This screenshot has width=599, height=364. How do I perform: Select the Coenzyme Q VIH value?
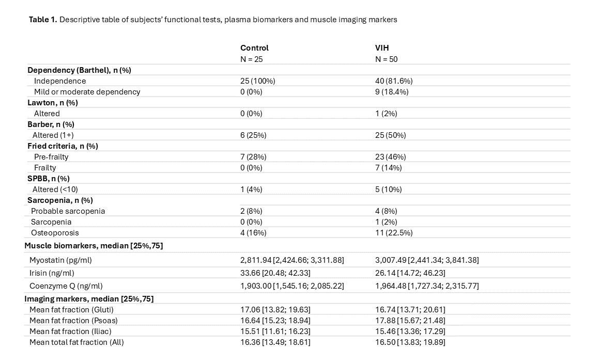(427, 286)
